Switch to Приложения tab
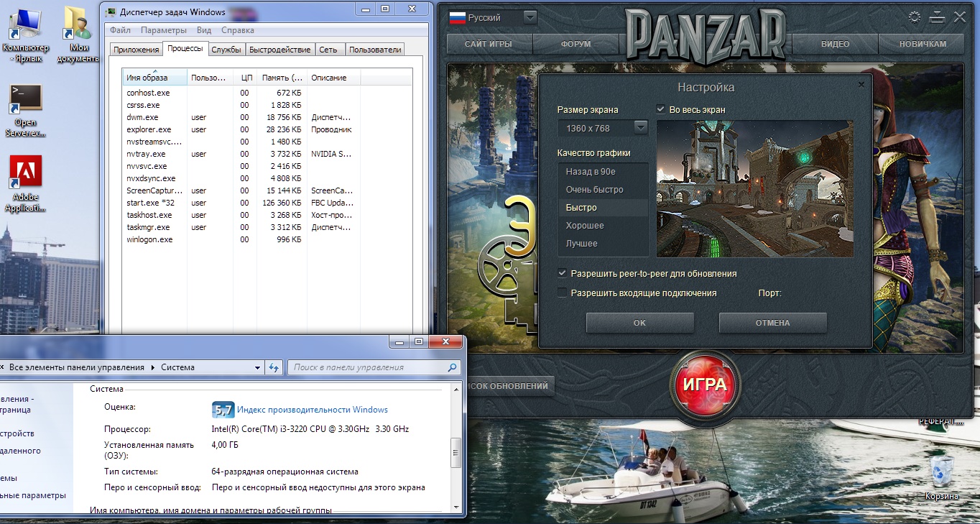Screen dimensions: 980x524 point(136,50)
